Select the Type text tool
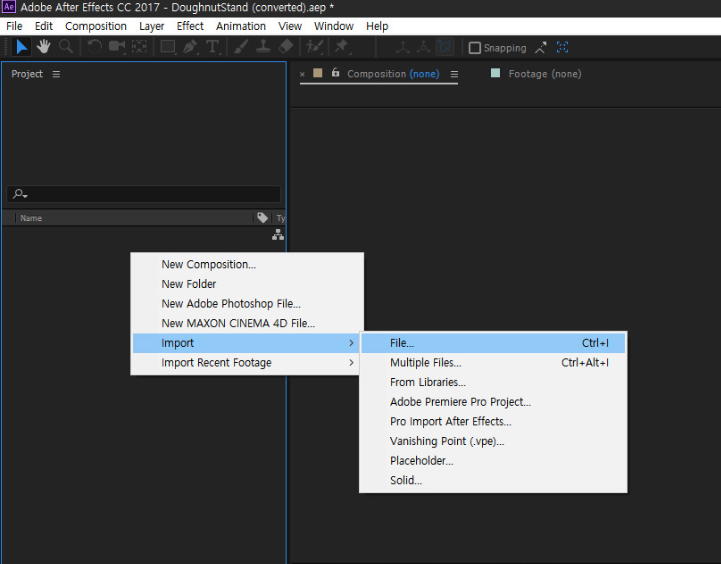 (x=212, y=47)
